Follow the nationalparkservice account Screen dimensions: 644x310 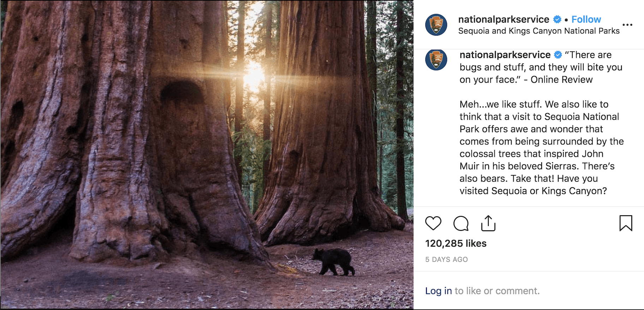click(x=586, y=19)
